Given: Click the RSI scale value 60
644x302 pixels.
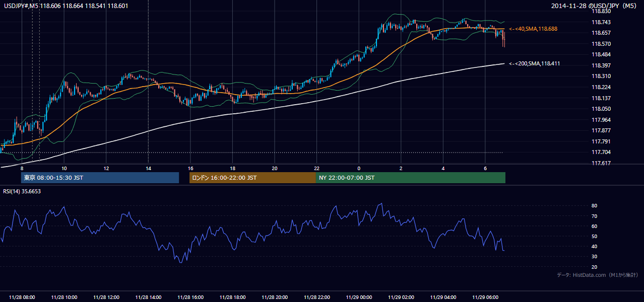Looking at the screenshot, I should [x=594, y=226].
